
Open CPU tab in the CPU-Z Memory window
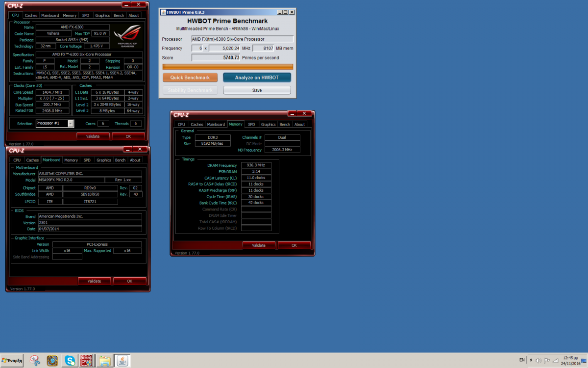click(181, 124)
